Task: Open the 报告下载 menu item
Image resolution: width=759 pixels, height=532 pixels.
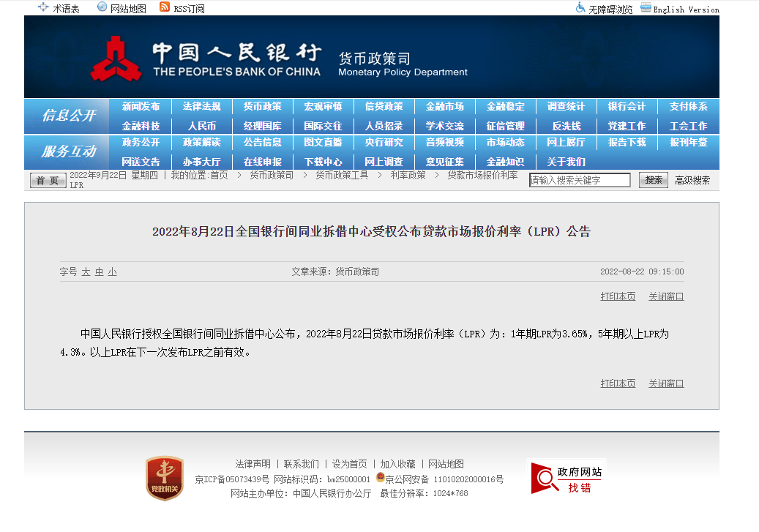Action: (x=627, y=142)
